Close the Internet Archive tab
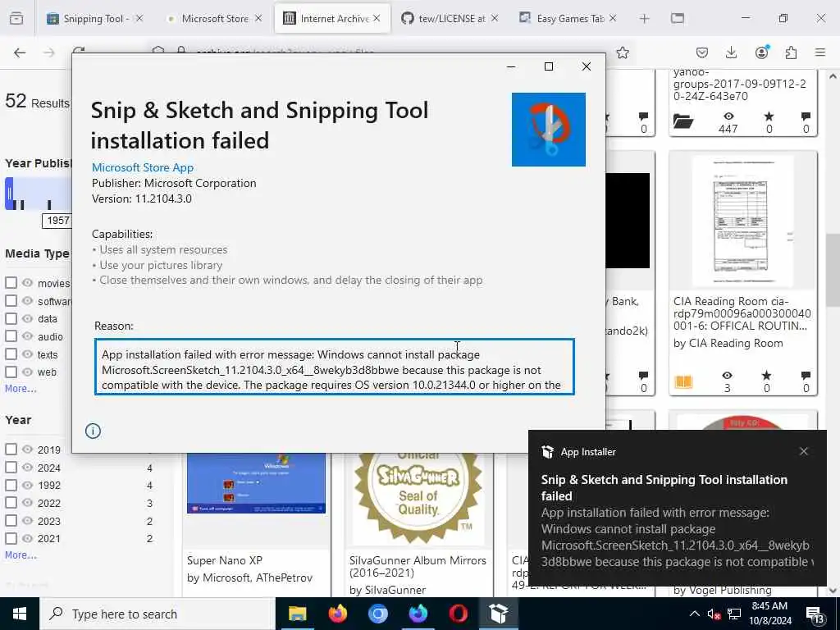The image size is (840, 630). (377, 18)
